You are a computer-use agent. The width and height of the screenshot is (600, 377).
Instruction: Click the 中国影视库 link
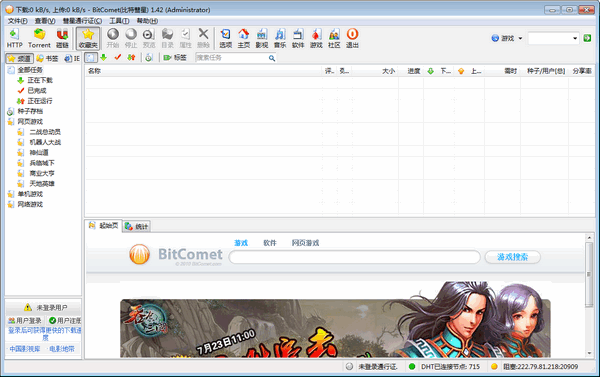(24, 349)
